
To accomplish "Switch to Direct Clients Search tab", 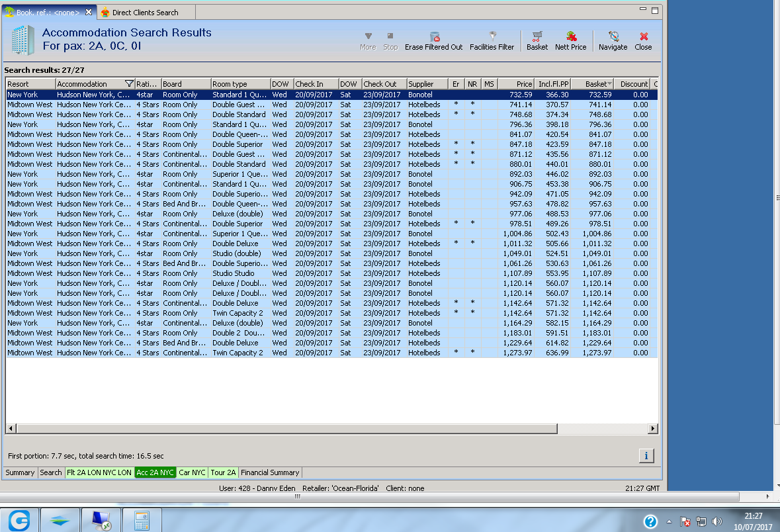I will pos(144,12).
